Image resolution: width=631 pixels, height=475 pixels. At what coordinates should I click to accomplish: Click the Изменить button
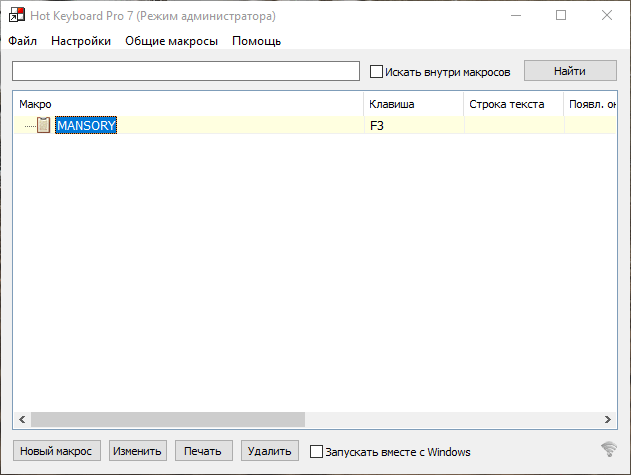138,451
